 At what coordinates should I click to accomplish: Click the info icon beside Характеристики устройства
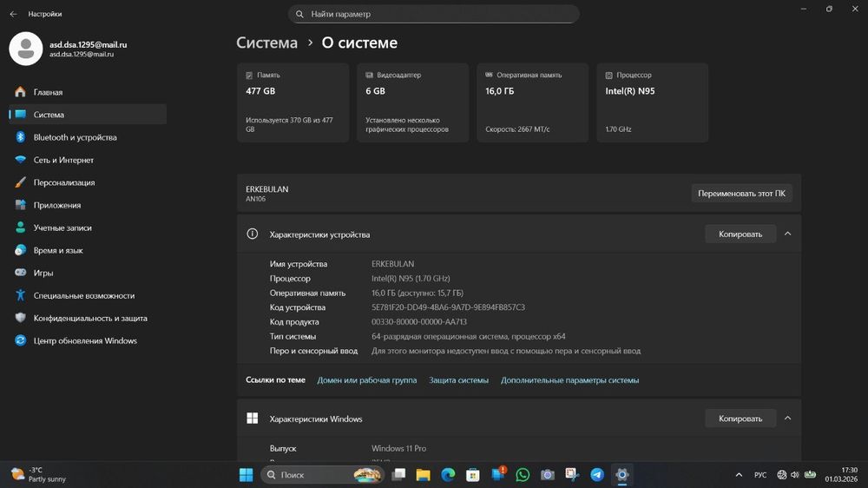253,234
